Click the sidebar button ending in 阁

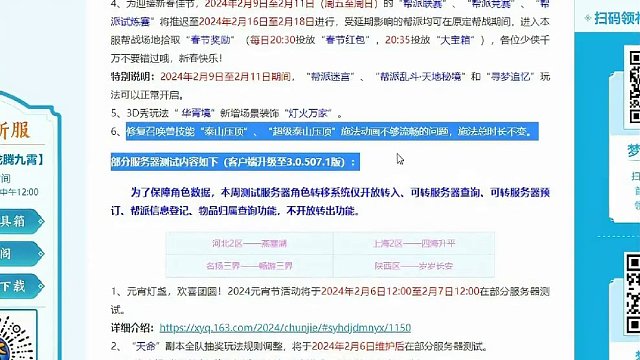20,254
